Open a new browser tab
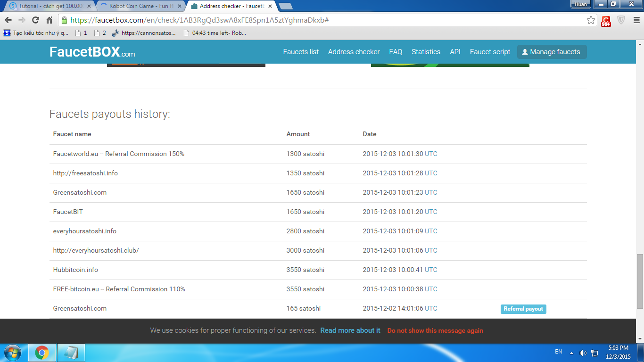644x362 pixels. tap(286, 6)
